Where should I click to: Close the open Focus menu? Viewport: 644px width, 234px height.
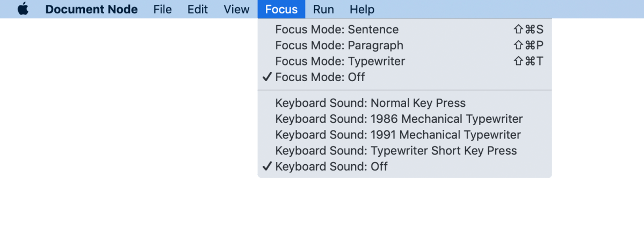[x=281, y=9]
